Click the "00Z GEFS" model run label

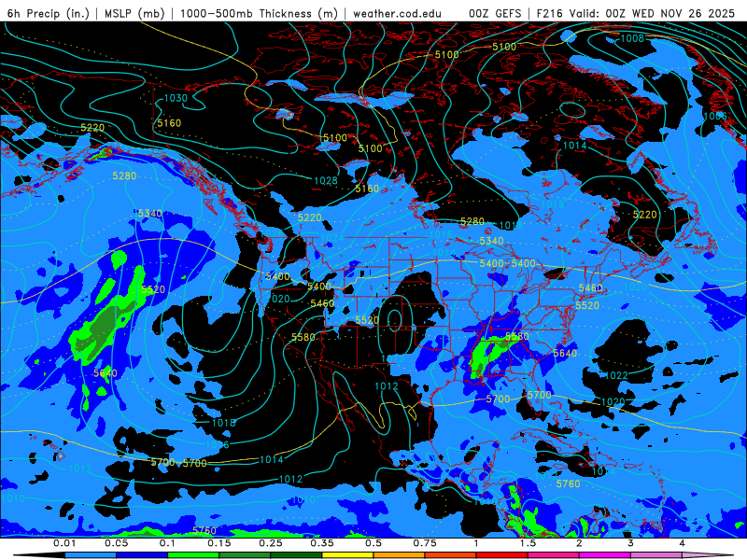[x=495, y=13]
